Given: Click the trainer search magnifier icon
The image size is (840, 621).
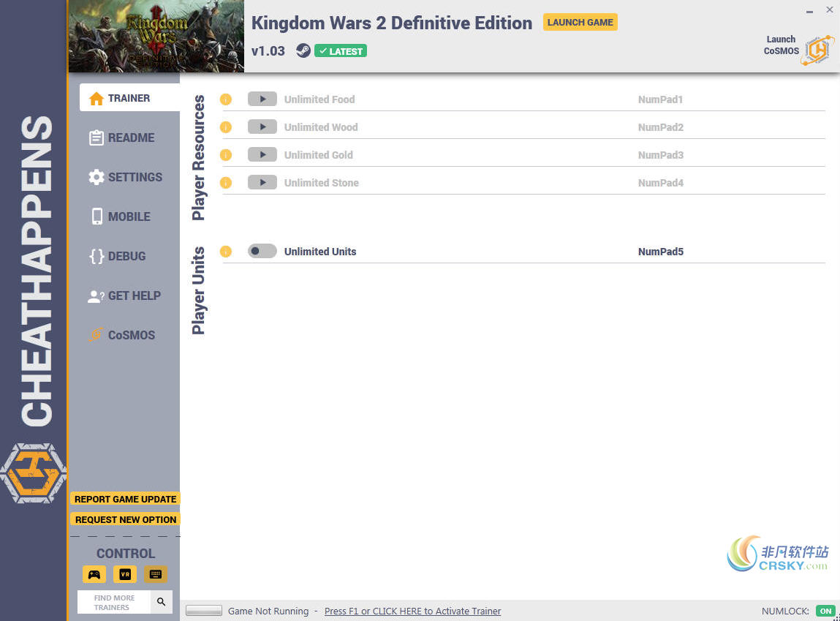Looking at the screenshot, I should coord(162,602).
